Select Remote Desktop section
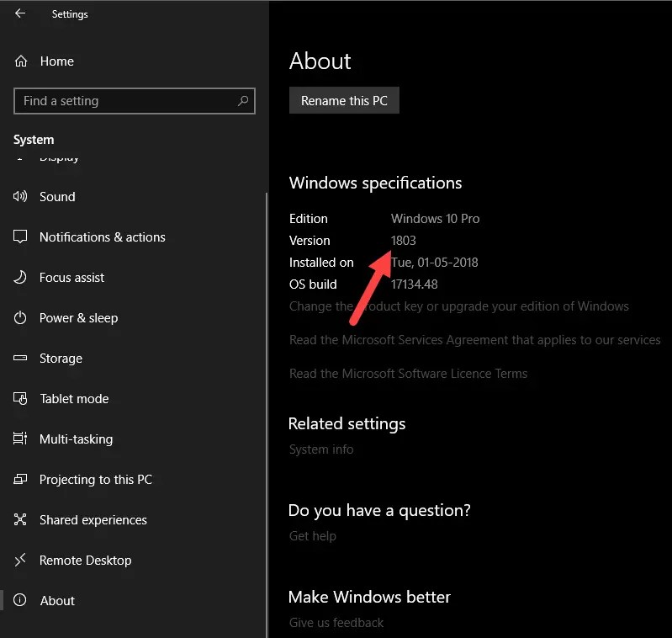 click(x=85, y=560)
